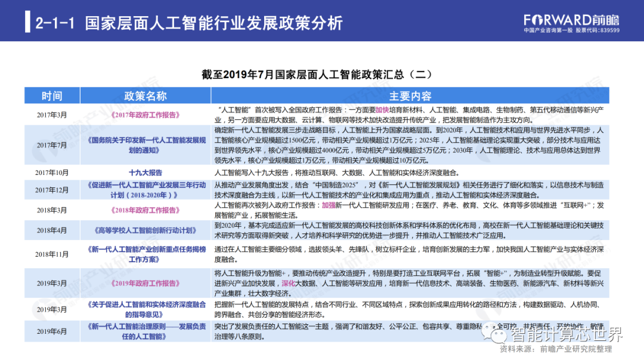Click the 主要内容 column header
The width and height of the screenshot is (644, 363).
[410, 96]
